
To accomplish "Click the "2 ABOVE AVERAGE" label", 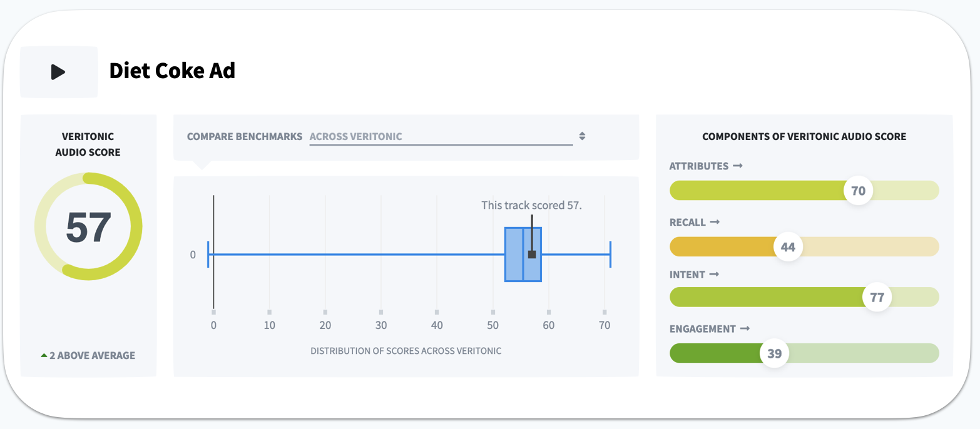I will pos(88,355).
